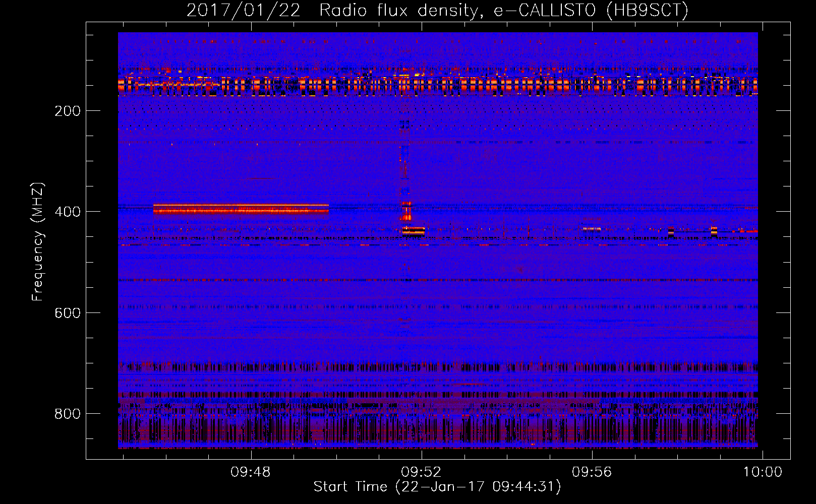Click the 400 frequency tick label

(68, 212)
